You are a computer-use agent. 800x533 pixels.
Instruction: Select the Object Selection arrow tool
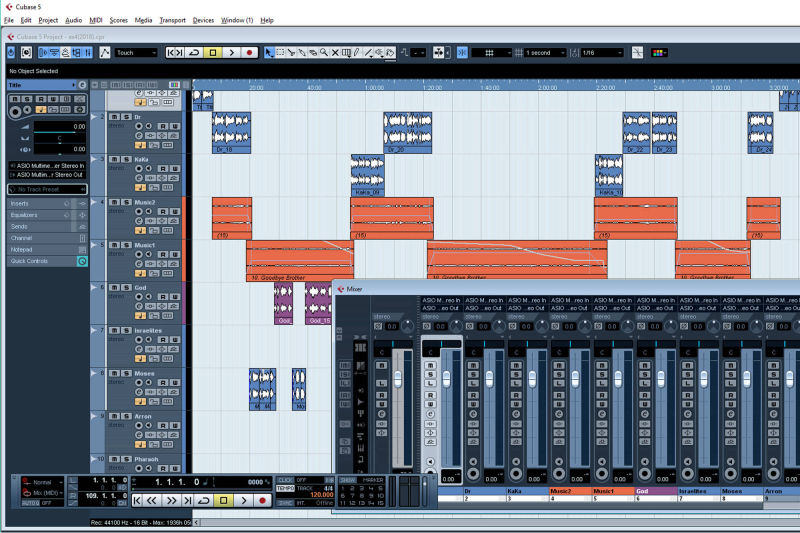point(270,53)
